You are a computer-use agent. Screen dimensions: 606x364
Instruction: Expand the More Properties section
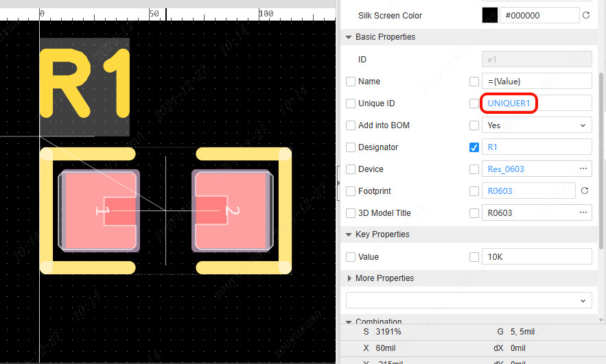tap(350, 278)
